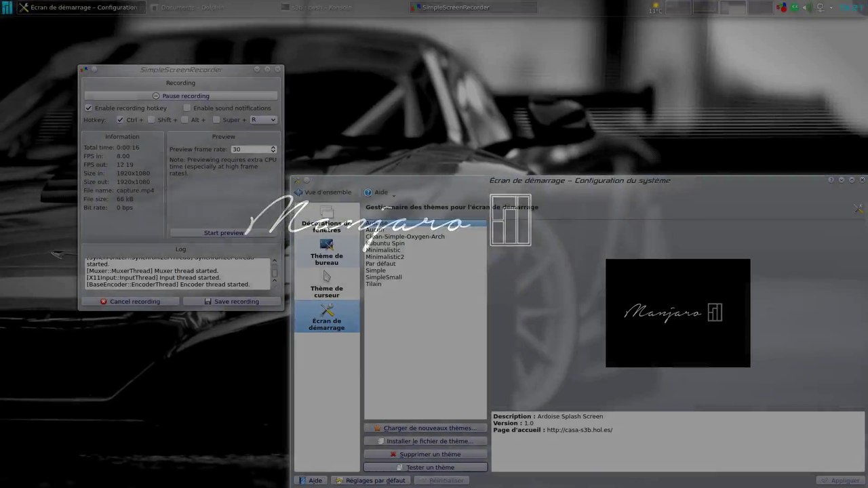Click Réglages par défaut button
This screenshot has height=488, width=868.
coord(370,481)
